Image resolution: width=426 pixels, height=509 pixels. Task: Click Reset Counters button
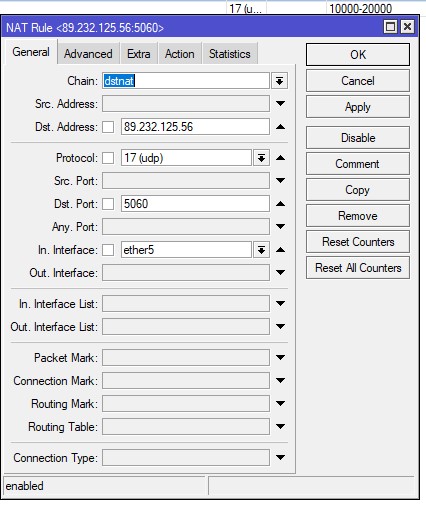coord(358,242)
